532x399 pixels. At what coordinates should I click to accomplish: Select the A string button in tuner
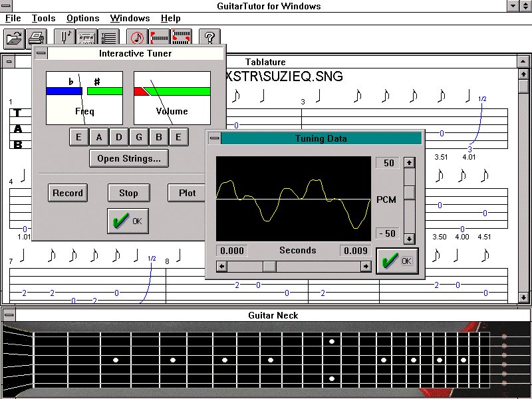coord(98,137)
